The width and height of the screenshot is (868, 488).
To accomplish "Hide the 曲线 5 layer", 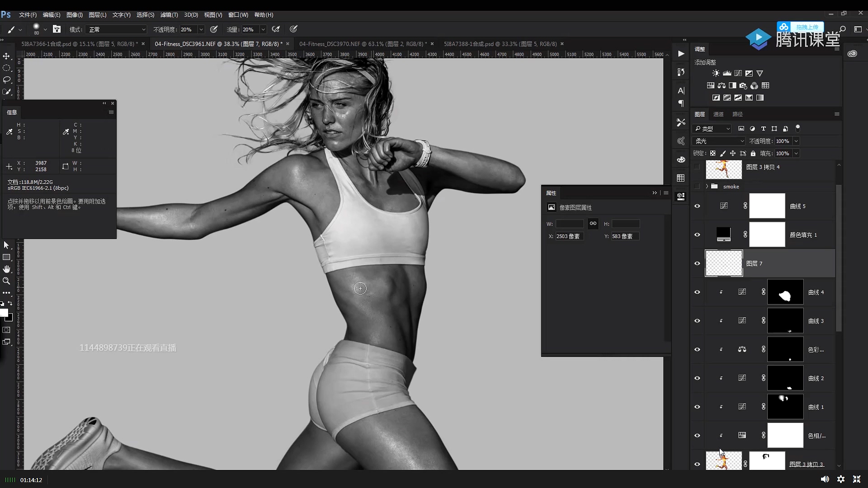I will pyautogui.click(x=697, y=206).
